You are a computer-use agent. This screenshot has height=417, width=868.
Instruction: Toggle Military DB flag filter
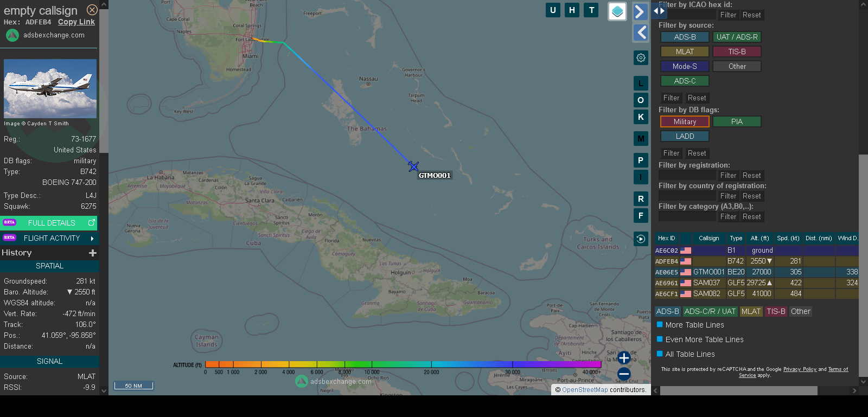685,121
